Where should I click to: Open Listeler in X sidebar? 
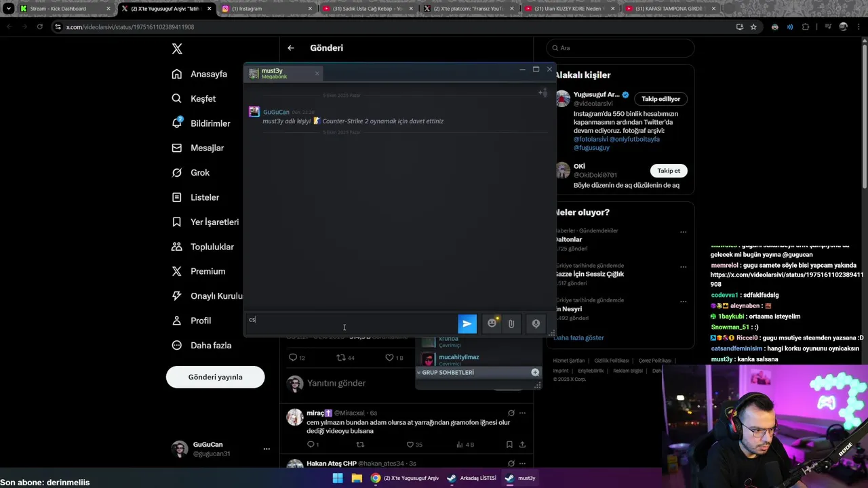[x=195, y=197]
